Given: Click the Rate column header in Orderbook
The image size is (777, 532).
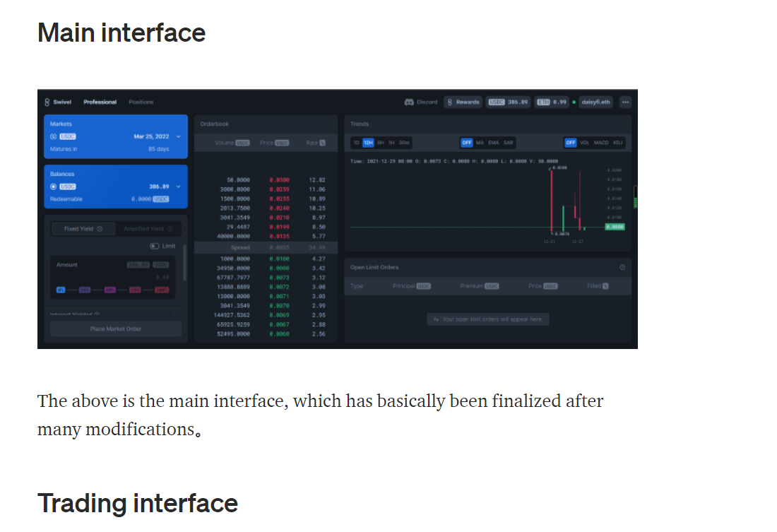Looking at the screenshot, I should (x=316, y=143).
